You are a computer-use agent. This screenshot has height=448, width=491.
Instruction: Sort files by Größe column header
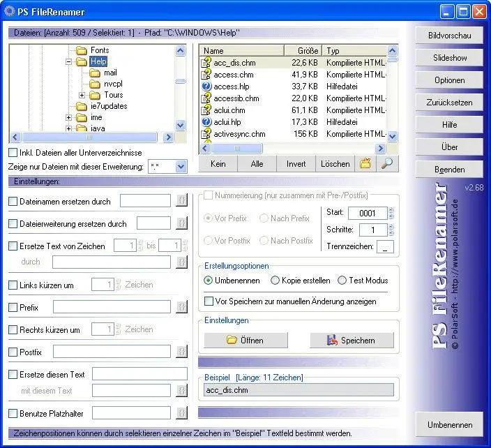303,50
